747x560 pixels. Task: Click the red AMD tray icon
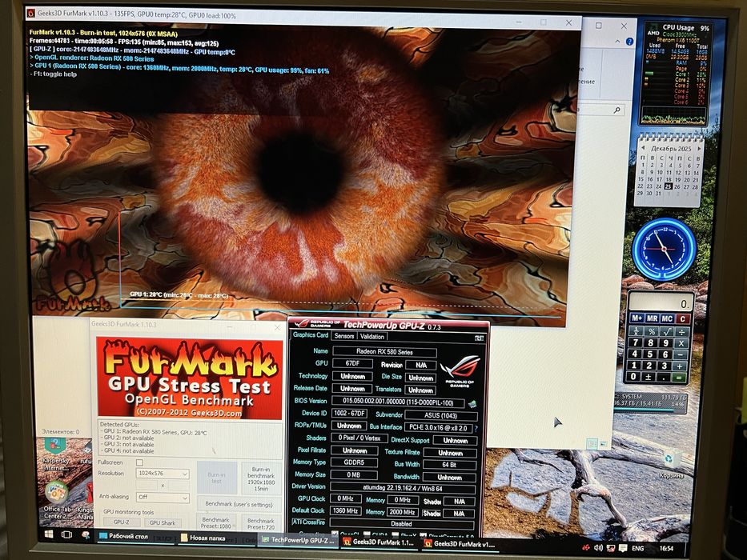[586, 548]
